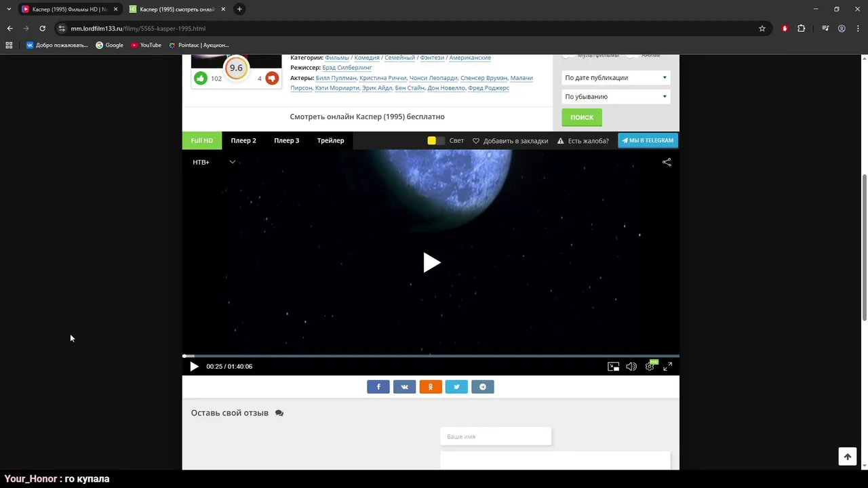Switch to the second browser tab Каспер смотреть онлайн
Screen dimensions: 868x488
(x=177, y=9)
